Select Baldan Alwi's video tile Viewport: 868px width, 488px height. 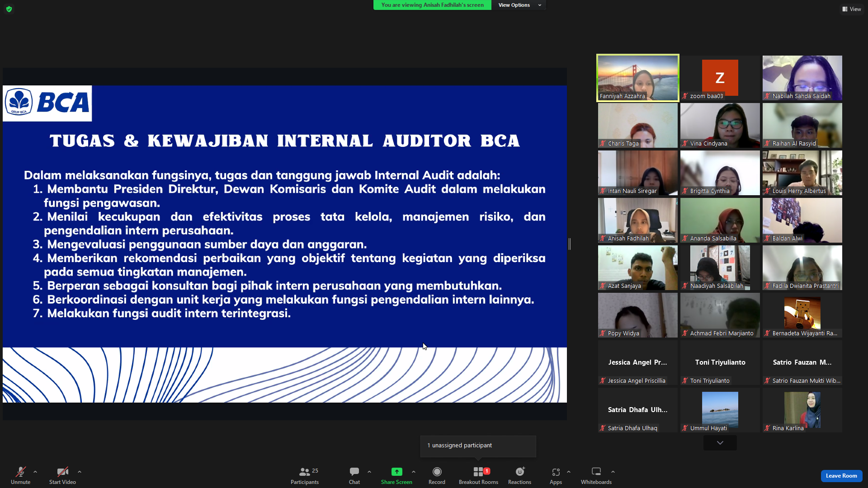(802, 220)
